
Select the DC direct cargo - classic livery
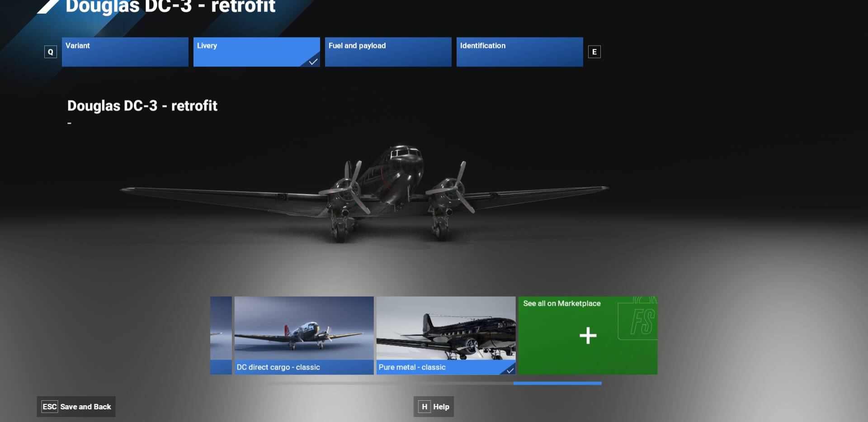304,336
